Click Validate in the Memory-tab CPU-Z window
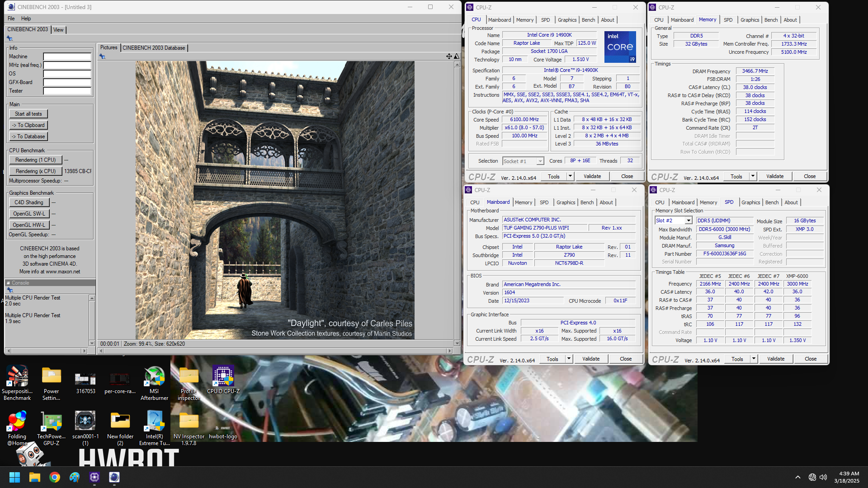This screenshot has width=868, height=488. [x=775, y=176]
